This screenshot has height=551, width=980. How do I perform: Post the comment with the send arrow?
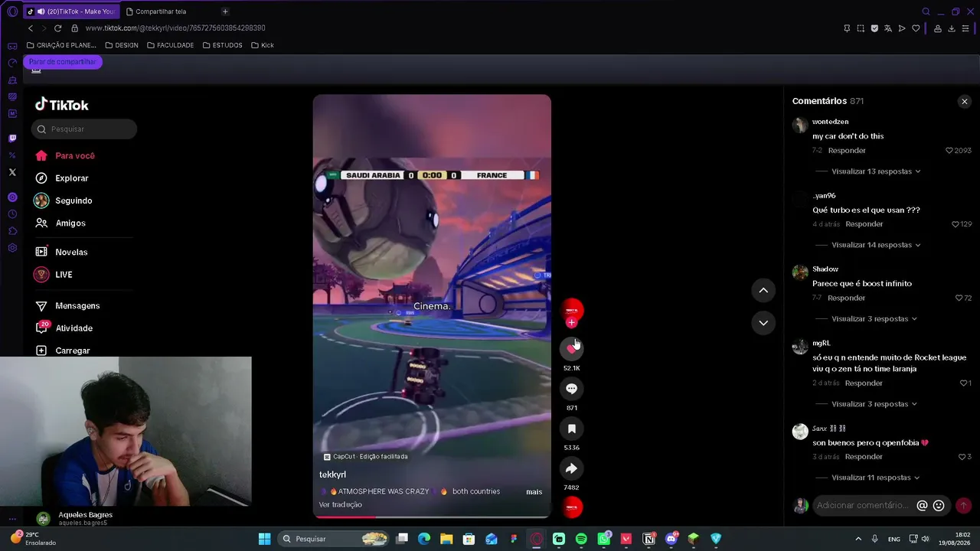point(963,505)
